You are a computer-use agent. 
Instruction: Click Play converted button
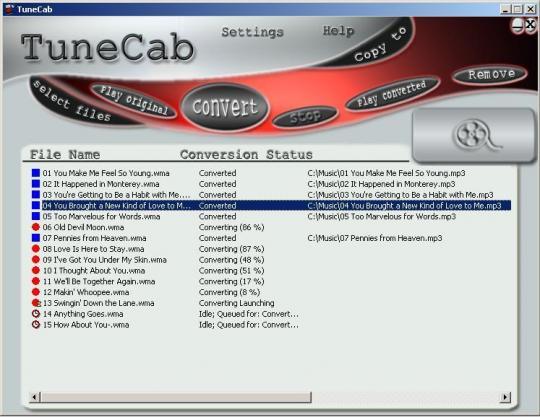click(x=392, y=93)
